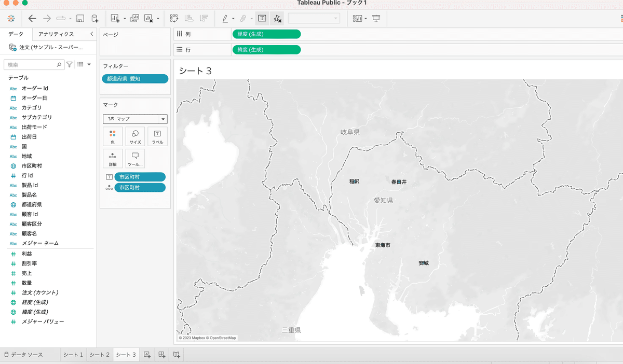Screen dimensions: 623x364
Task: Click the Undo back arrow
Action: coord(32,18)
